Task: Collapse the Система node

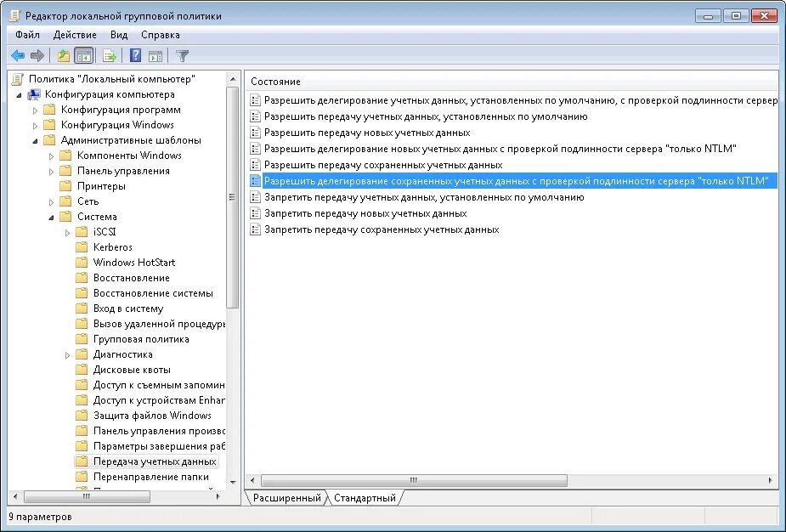Action: click(x=51, y=217)
